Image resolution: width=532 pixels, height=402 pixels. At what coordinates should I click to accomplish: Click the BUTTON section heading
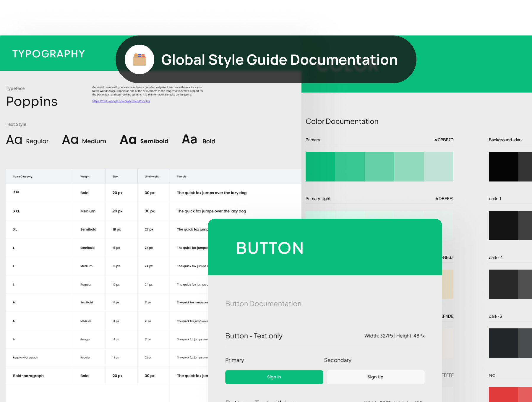pyautogui.click(x=270, y=248)
